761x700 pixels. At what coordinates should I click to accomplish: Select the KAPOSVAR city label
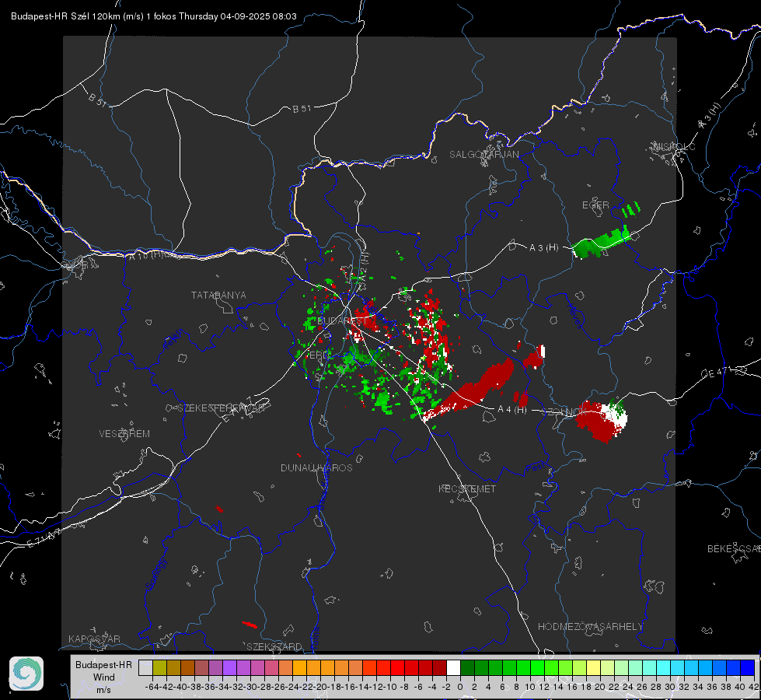coord(94,639)
